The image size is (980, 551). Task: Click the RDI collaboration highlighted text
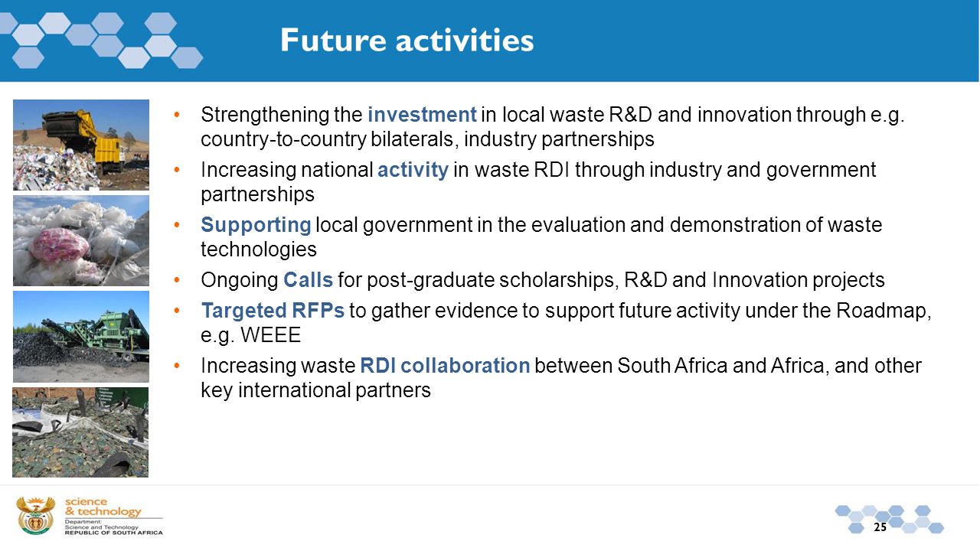click(x=445, y=366)
